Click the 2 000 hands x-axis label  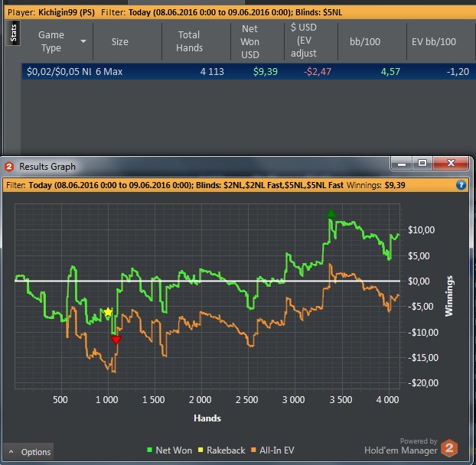tap(200, 399)
